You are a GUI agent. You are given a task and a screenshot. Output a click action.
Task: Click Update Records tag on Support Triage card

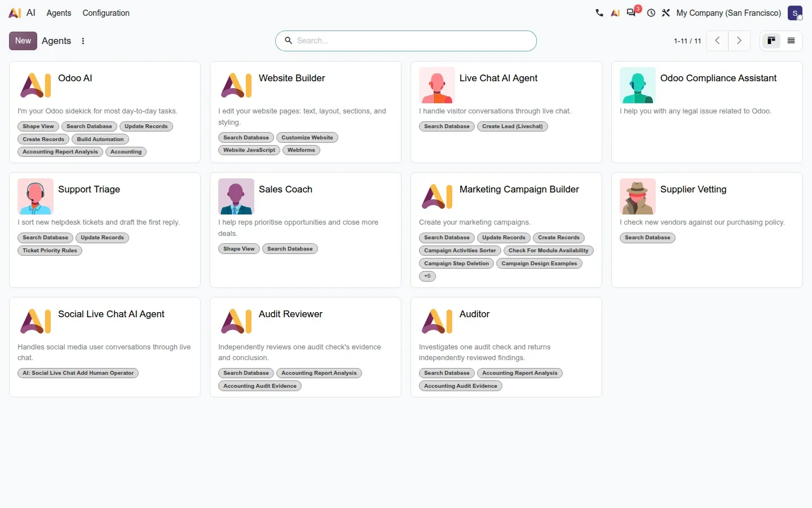[x=102, y=238]
